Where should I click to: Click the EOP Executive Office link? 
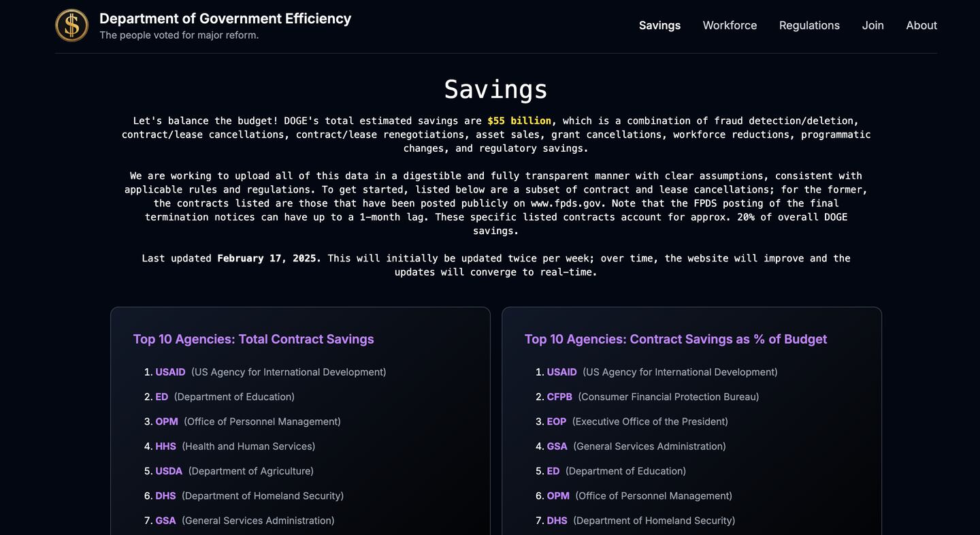click(x=557, y=421)
